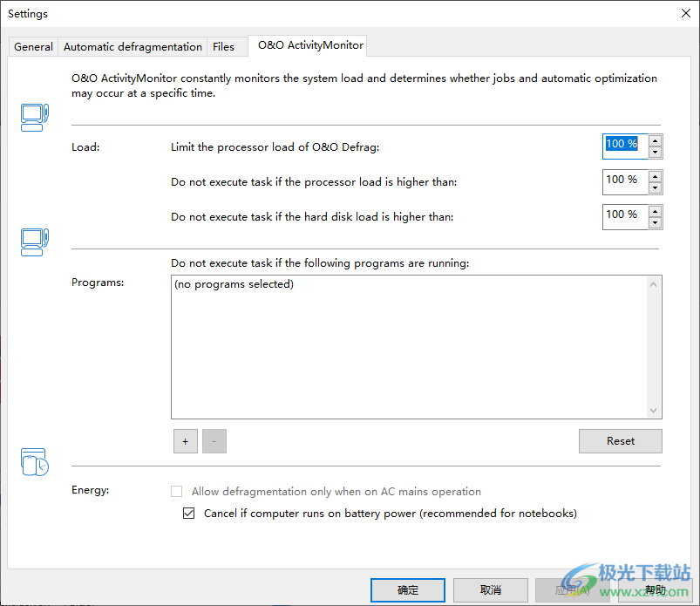Image resolution: width=700 pixels, height=606 pixels.
Task: Click the minus button to remove program
Action: tap(214, 441)
